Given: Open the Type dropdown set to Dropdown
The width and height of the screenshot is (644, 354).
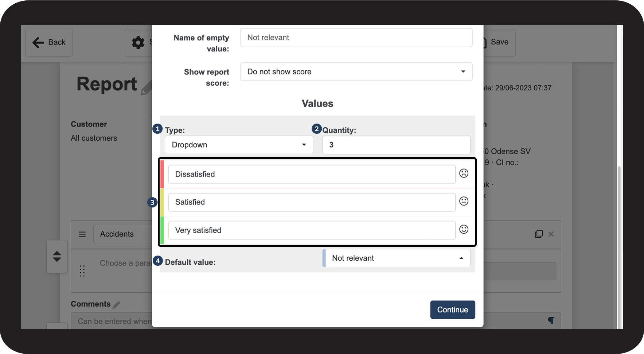Looking at the screenshot, I should 239,145.
